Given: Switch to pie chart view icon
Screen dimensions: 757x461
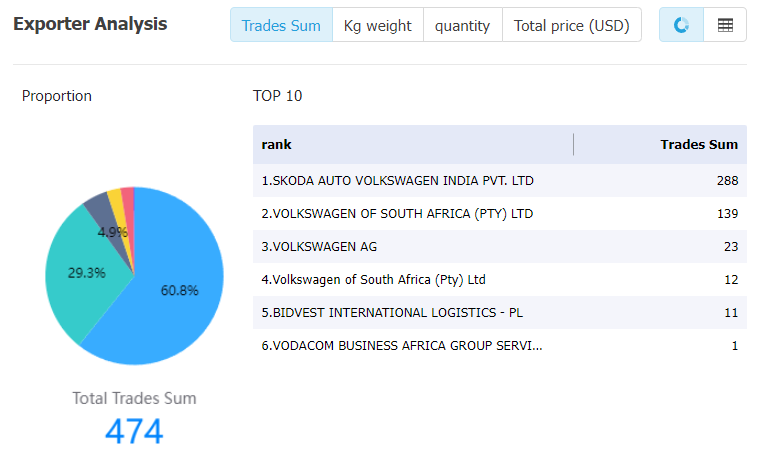Looking at the screenshot, I should 681,25.
